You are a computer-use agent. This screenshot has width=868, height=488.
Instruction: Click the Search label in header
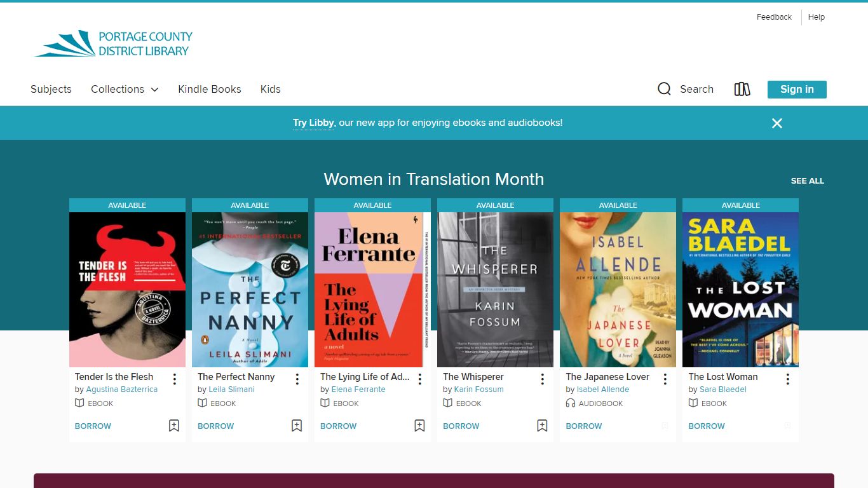(x=696, y=89)
